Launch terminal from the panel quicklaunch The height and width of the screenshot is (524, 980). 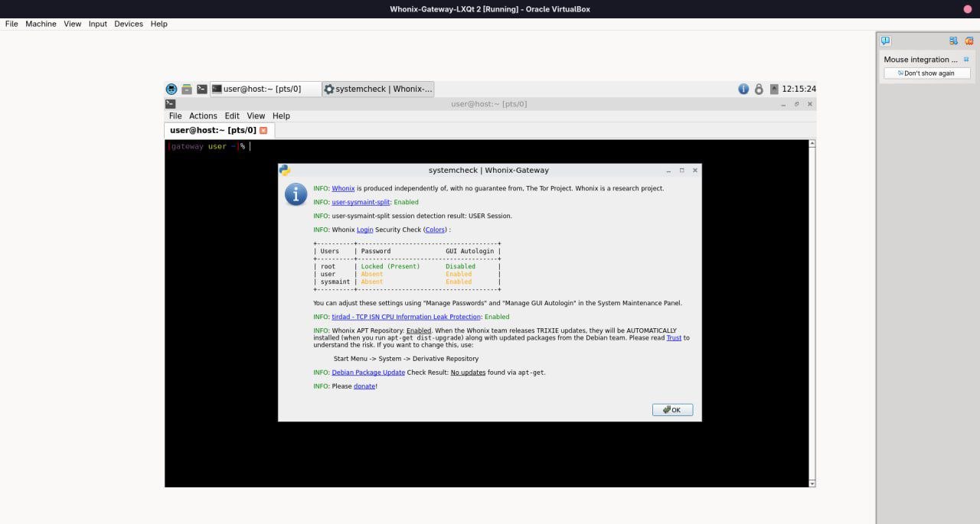[x=201, y=89]
